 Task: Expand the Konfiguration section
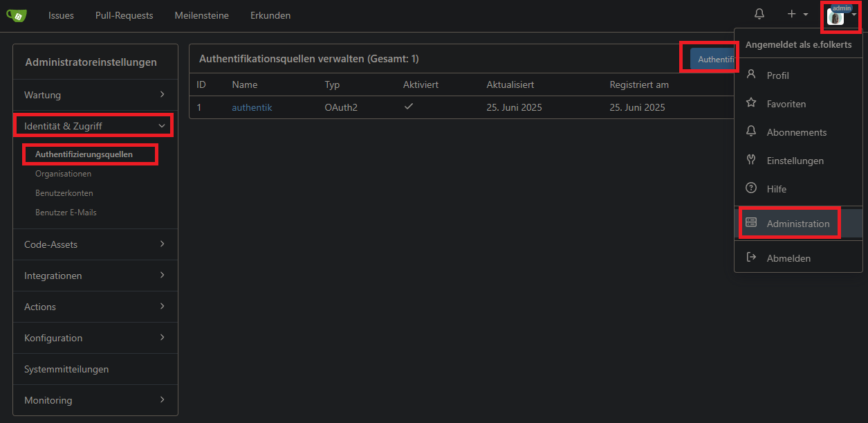pyautogui.click(x=95, y=338)
